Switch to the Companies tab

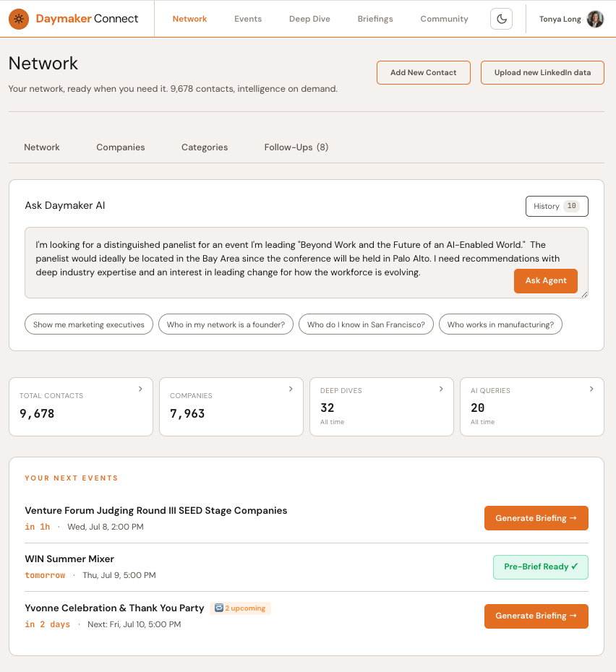tap(121, 147)
